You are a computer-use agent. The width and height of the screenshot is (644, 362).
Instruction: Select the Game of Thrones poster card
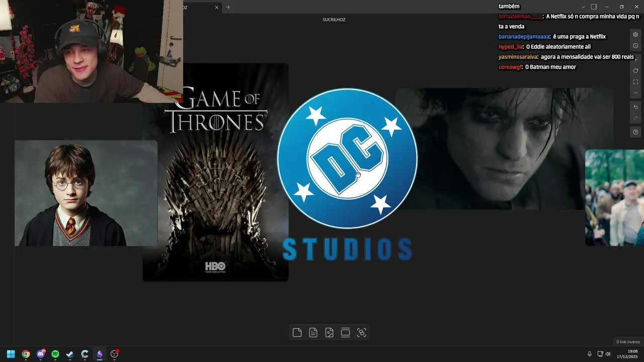coord(215,172)
